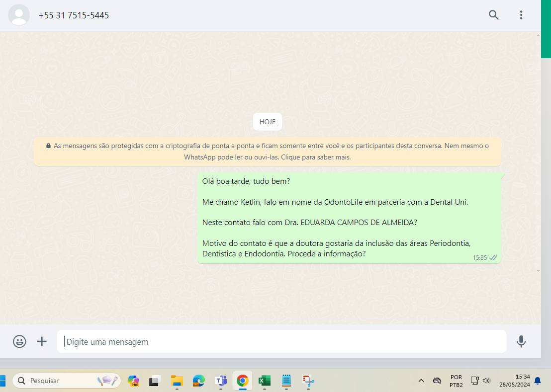Search within this WhatsApp conversation

[x=494, y=15]
